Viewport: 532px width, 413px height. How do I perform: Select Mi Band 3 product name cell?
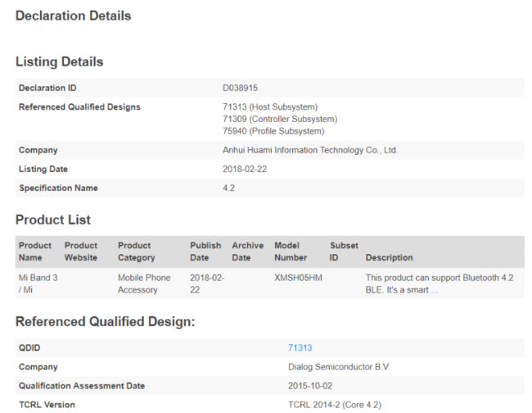pyautogui.click(x=38, y=284)
